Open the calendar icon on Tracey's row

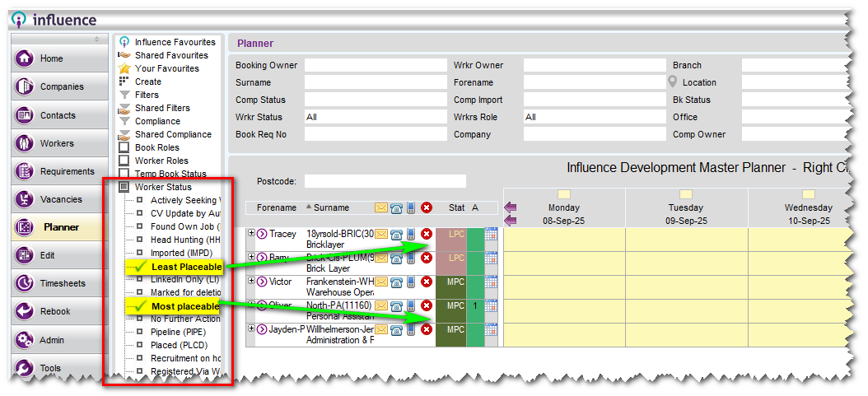pos(492,234)
